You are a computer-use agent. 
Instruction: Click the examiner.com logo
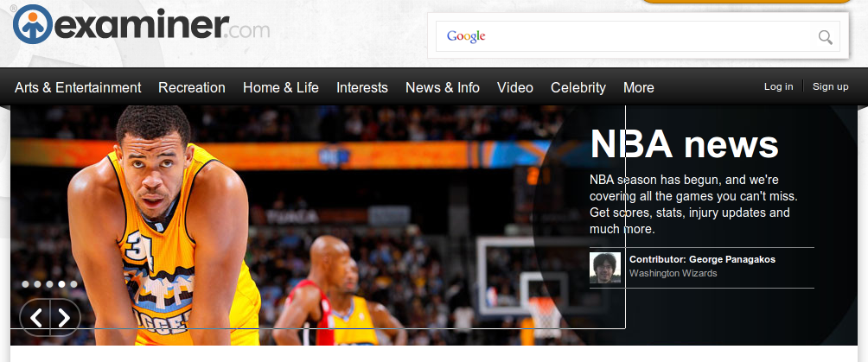tap(141, 24)
